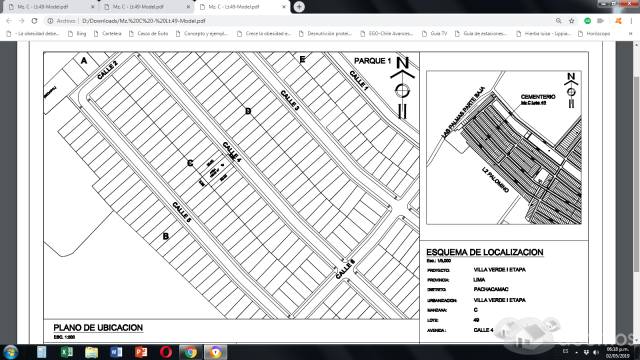The image size is (640, 360).
Task: Close the active PDF tab
Action: (284, 7)
